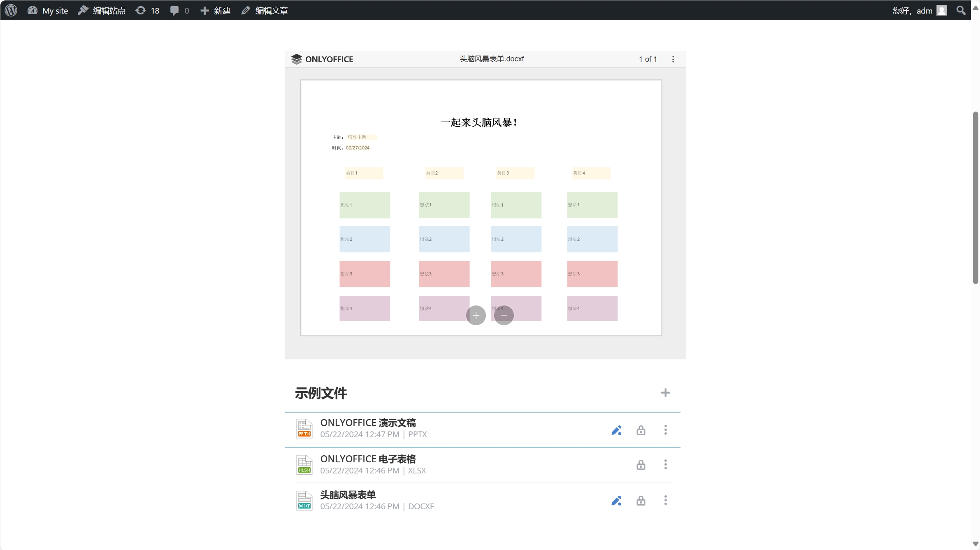Add a new file to 示例文件
This screenshot has width=980, height=550.
665,393
